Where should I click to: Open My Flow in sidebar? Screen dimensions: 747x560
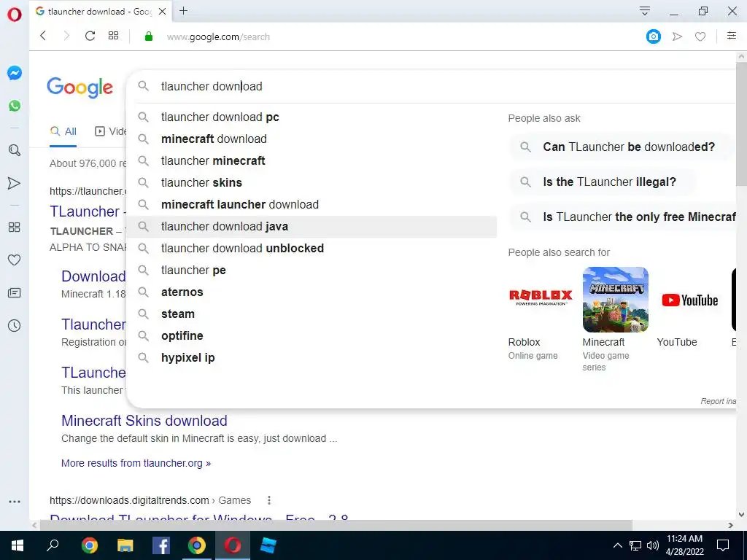15,183
